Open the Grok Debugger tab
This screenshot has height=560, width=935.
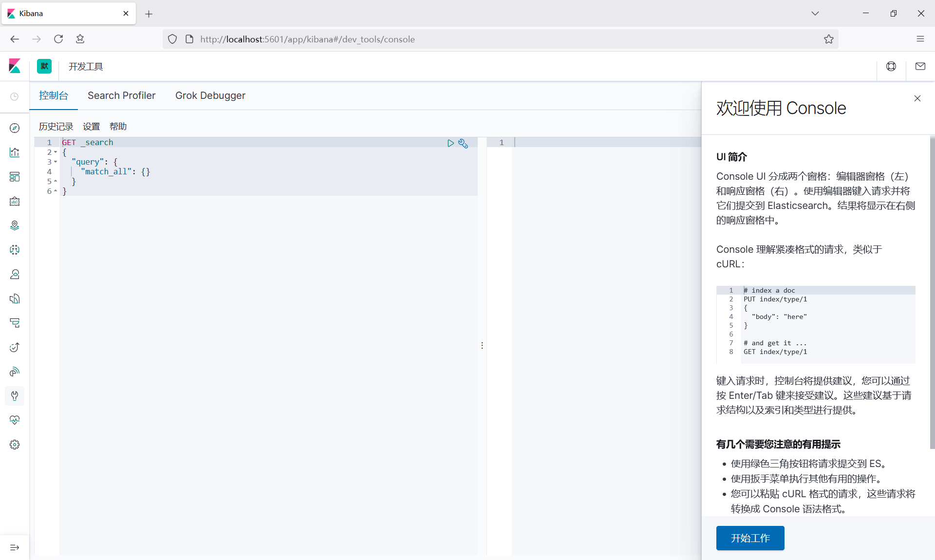210,95
